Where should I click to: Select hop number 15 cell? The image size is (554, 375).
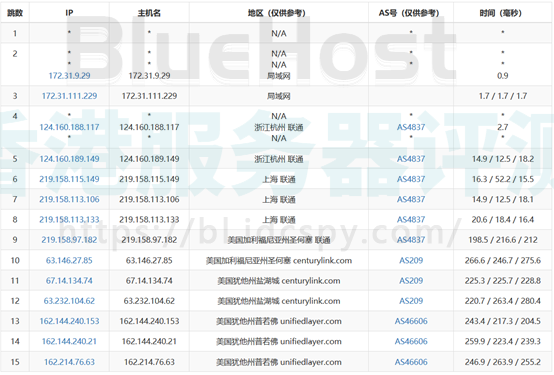tap(15, 362)
